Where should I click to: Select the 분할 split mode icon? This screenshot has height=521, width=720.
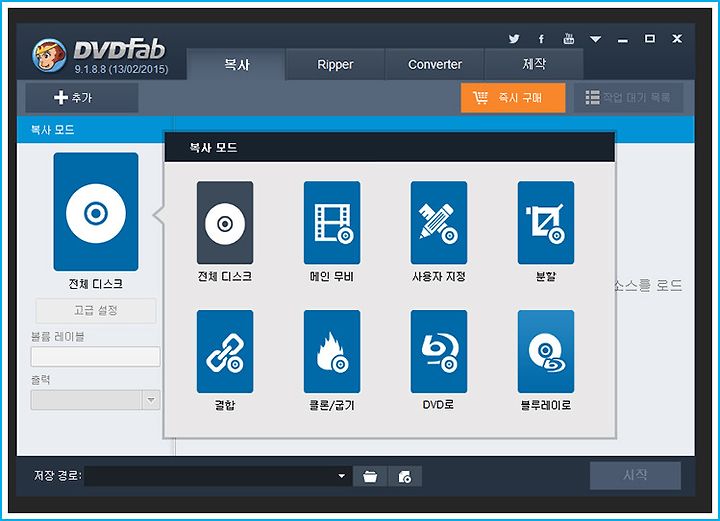pos(546,223)
